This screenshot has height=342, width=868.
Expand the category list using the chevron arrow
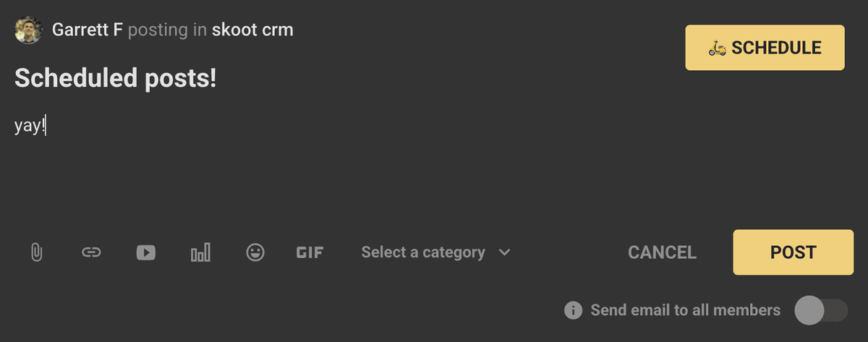click(505, 252)
